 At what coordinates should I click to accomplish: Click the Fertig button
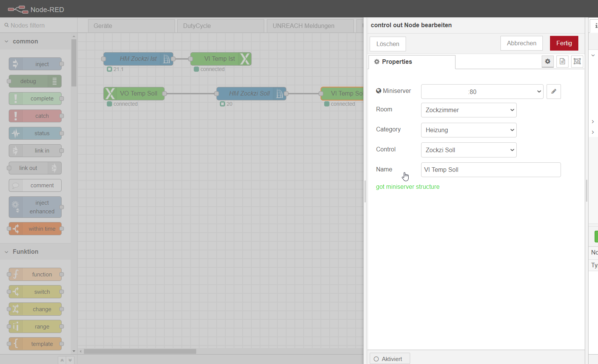click(564, 43)
